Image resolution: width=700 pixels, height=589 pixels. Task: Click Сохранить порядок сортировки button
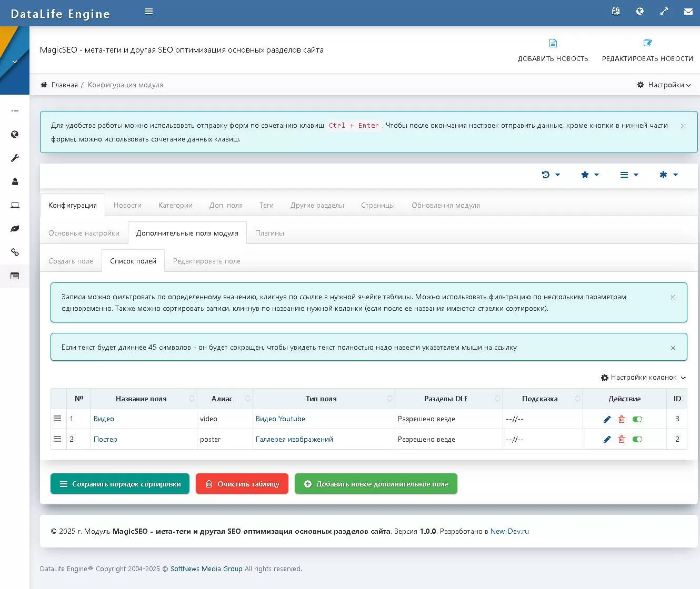coord(120,484)
